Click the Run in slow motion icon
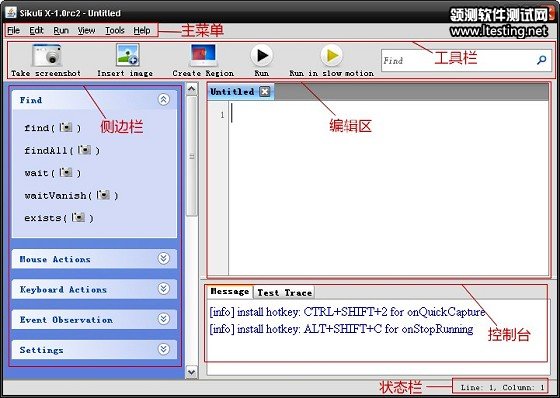The image size is (560, 398). pyautogui.click(x=331, y=55)
